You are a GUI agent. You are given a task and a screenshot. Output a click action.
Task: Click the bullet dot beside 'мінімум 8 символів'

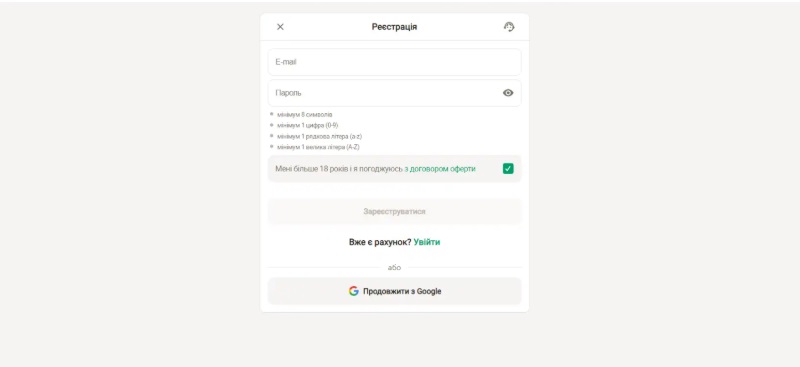tap(271, 114)
